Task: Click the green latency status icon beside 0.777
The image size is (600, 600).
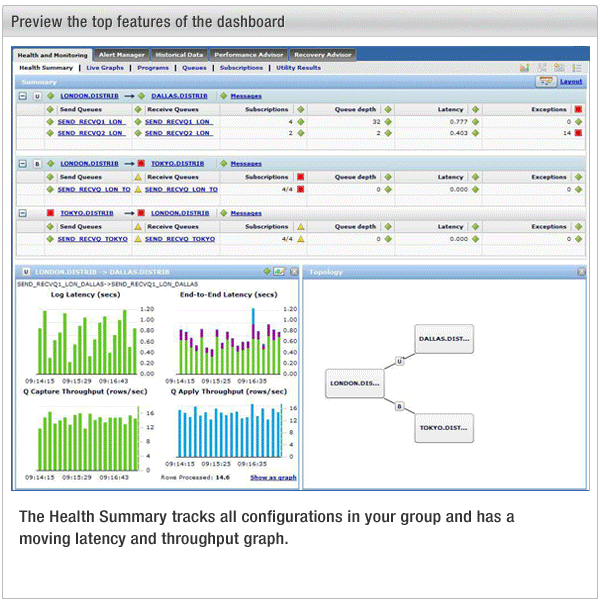Action: click(x=475, y=122)
